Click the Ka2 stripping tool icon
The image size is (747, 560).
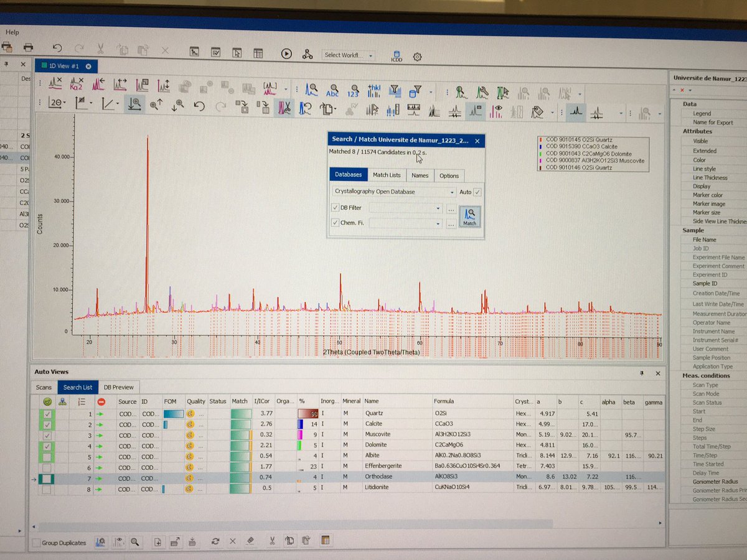pyautogui.click(x=77, y=84)
